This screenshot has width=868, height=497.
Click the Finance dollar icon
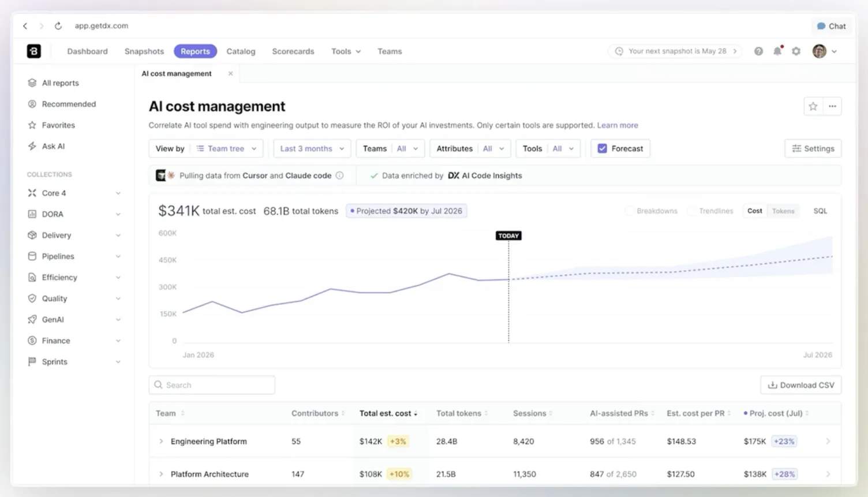coord(32,341)
